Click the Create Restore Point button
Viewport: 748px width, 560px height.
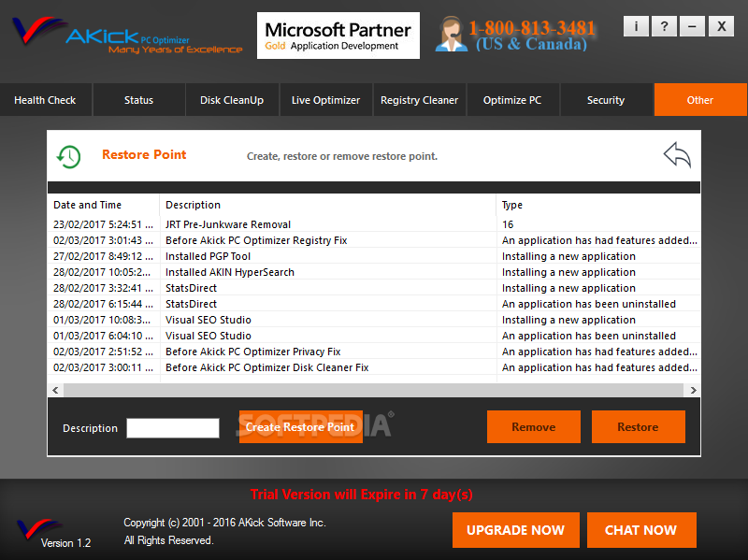[300, 427]
